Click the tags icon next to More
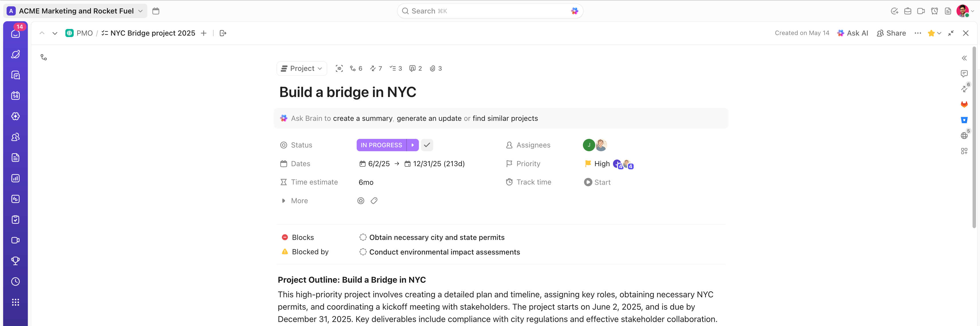The image size is (980, 326). (x=374, y=201)
